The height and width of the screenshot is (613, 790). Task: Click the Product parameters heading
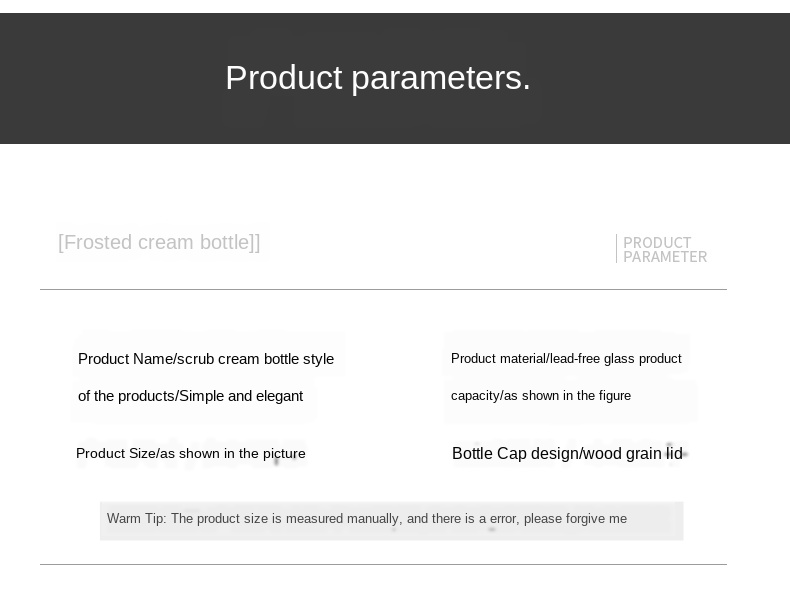(378, 78)
